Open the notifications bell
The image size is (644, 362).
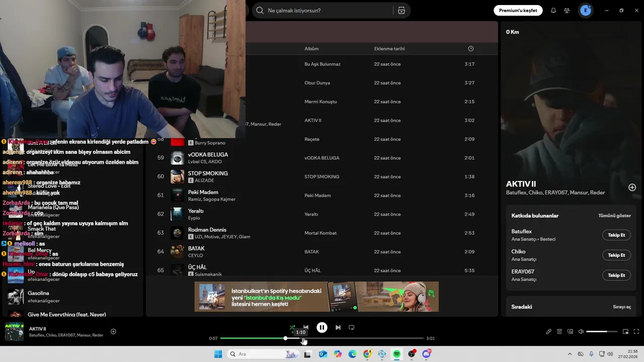click(553, 11)
